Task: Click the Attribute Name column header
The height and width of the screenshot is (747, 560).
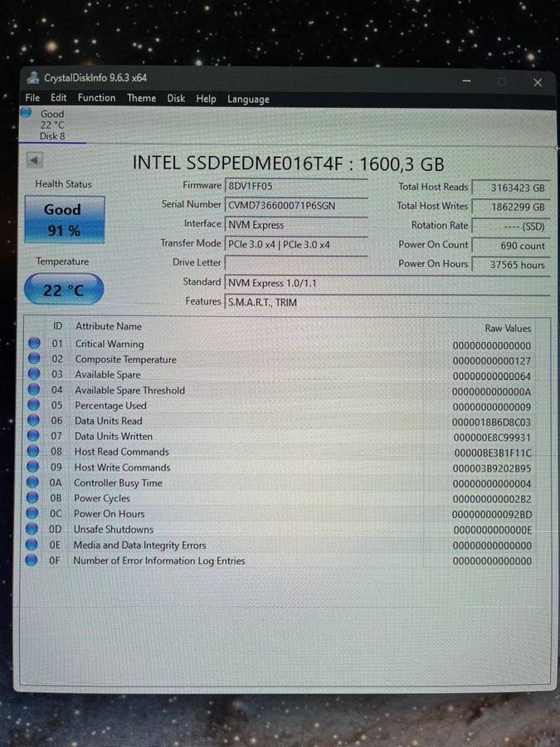Action: click(109, 326)
